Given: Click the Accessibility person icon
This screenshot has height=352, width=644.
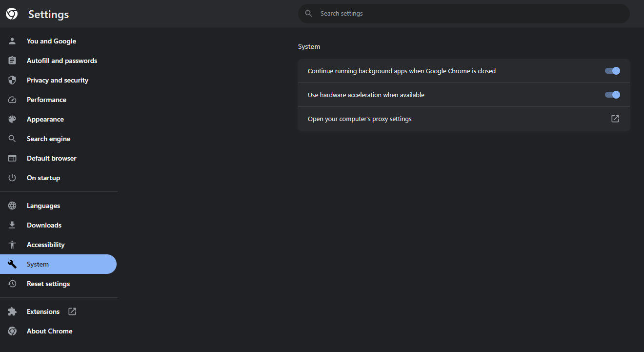Looking at the screenshot, I should (12, 245).
